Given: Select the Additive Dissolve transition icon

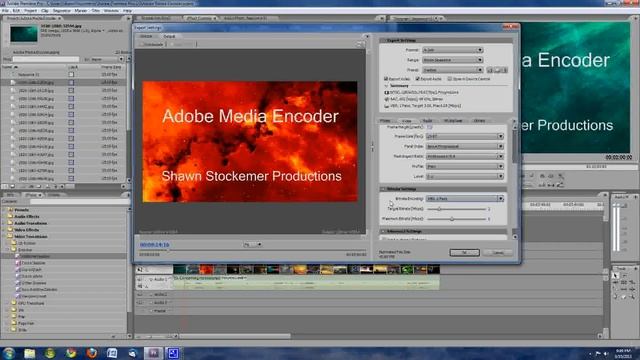Looking at the screenshot, I should click(18, 256).
